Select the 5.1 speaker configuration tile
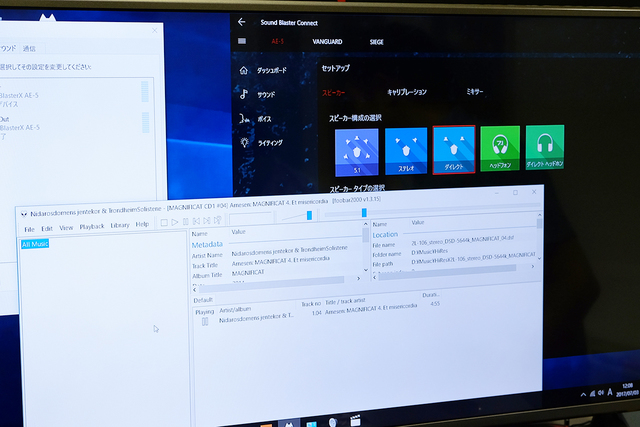The image size is (640, 427). tap(356, 150)
